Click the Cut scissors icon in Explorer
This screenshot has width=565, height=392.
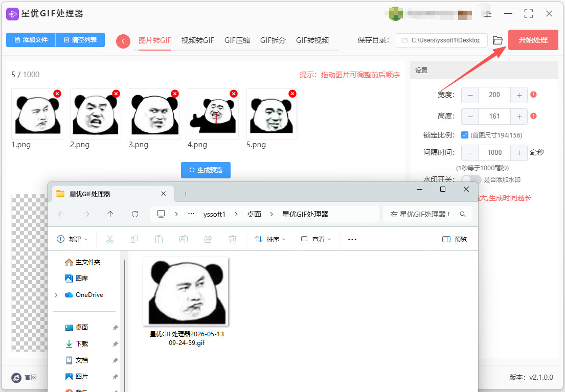coord(110,239)
